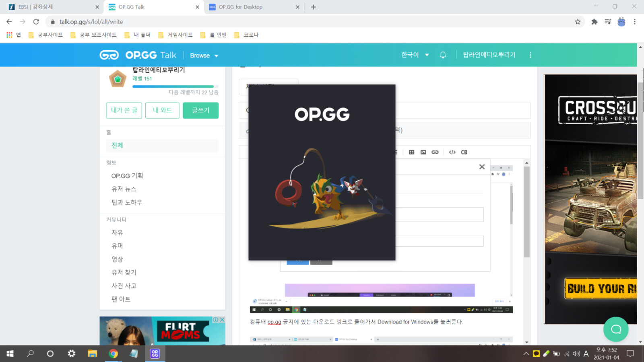This screenshot has width=644, height=362.
Task: Open the image insert tool
Action: 423,152
